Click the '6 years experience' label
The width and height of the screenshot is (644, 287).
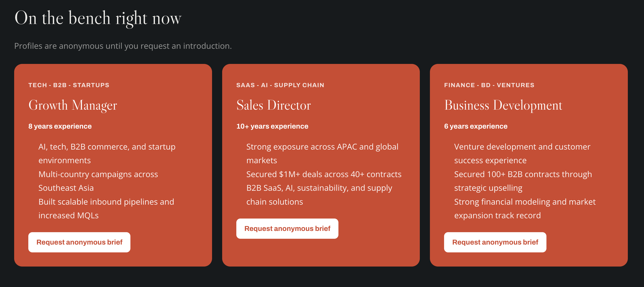[x=476, y=126]
